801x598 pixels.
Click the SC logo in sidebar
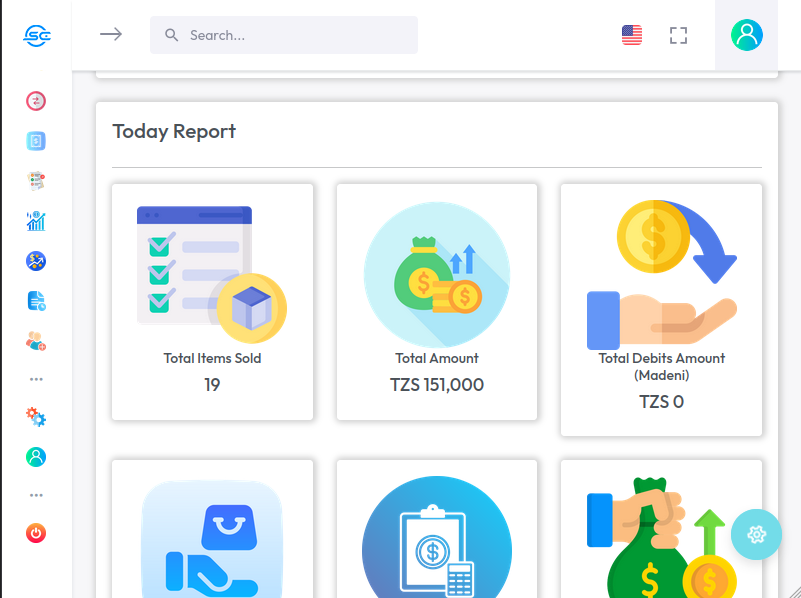(x=36, y=35)
